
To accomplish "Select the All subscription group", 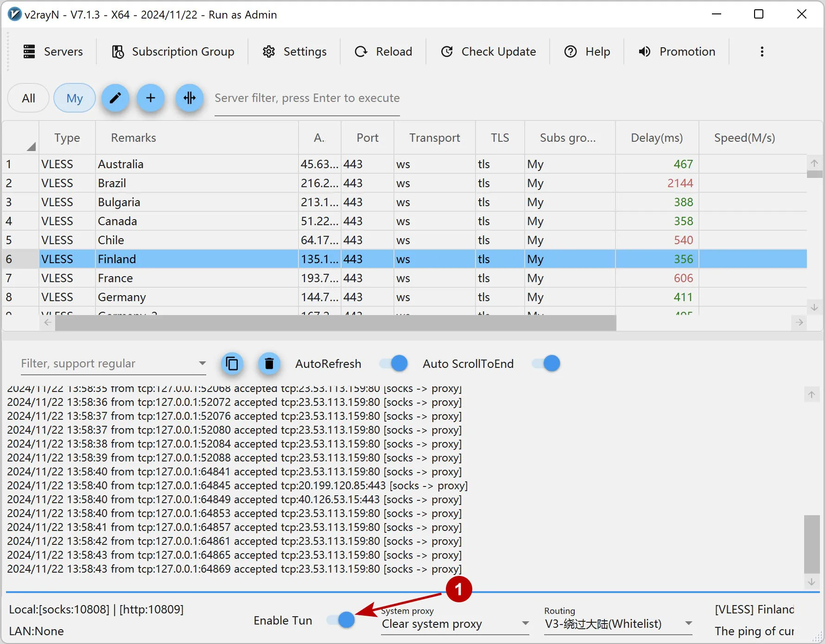I will 28,98.
